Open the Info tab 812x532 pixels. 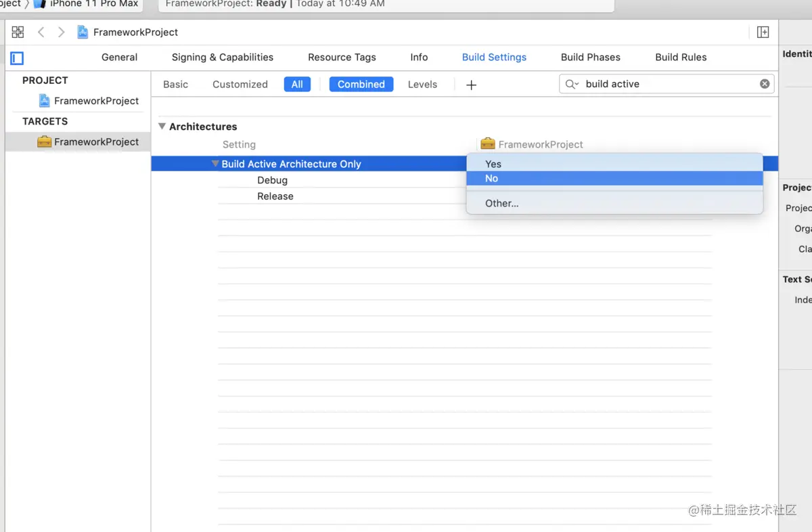pyautogui.click(x=419, y=58)
